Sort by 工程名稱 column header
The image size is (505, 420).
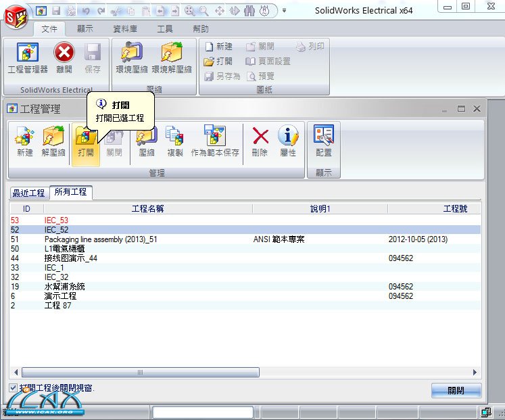[148, 209]
